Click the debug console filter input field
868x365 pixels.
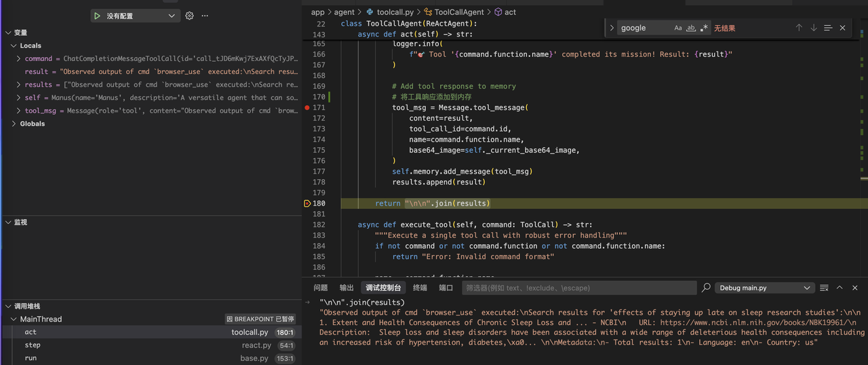point(578,288)
